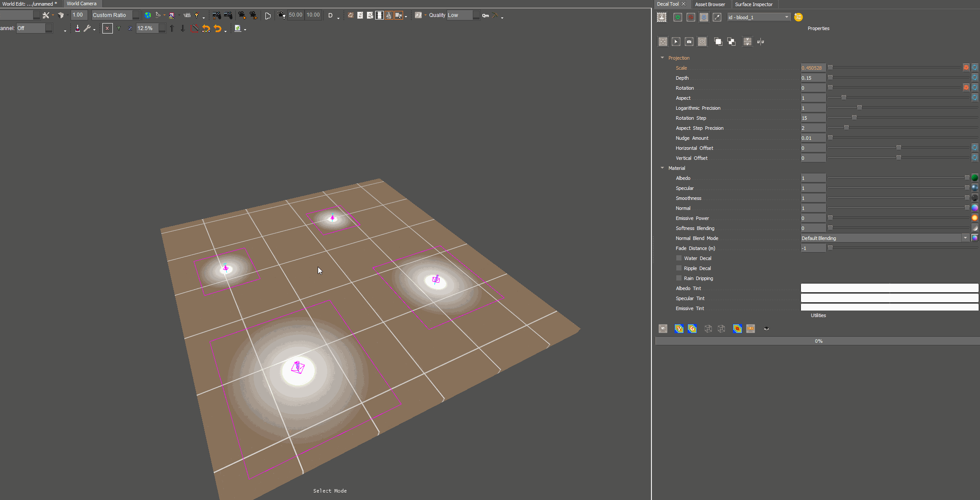Click the Aspect slider handle
This screenshot has width=980, height=500.
pyautogui.click(x=844, y=98)
